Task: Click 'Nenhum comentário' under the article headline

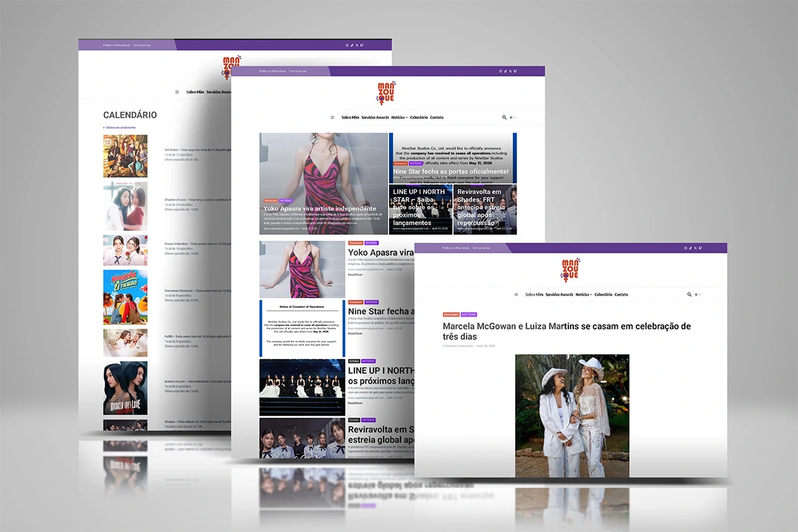Action: [x=458, y=346]
